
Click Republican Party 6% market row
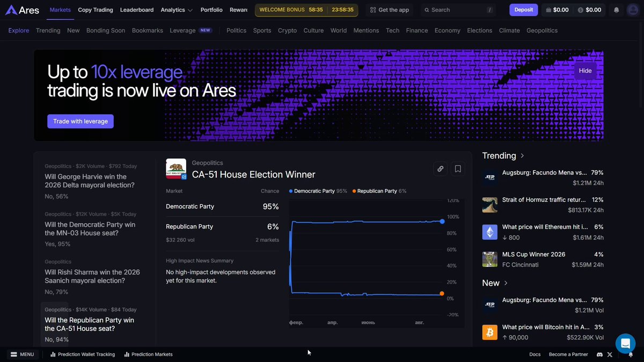(x=223, y=227)
